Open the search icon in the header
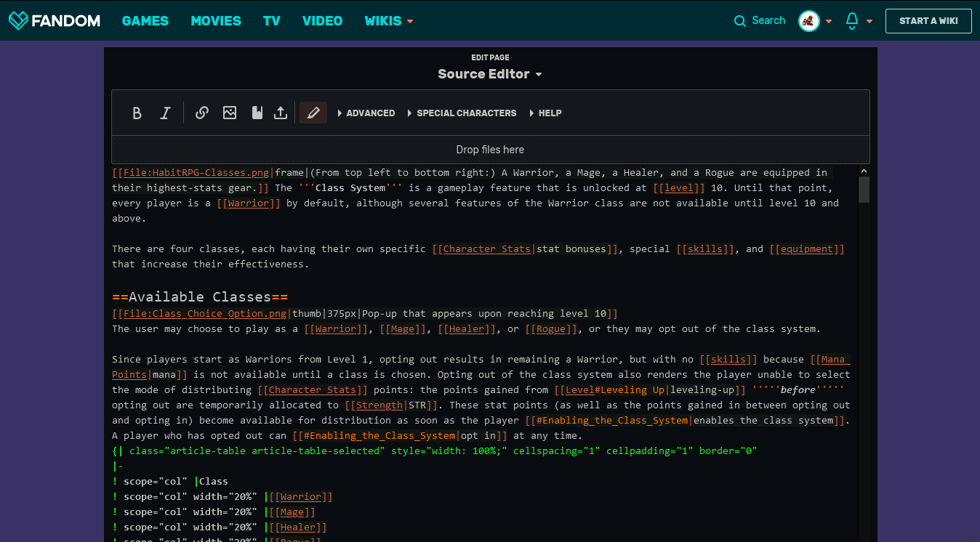 tap(740, 21)
